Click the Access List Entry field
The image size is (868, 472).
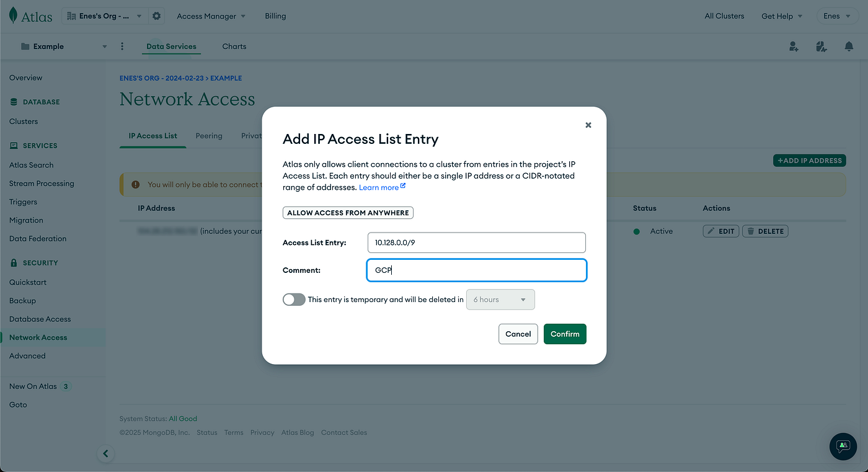coord(477,243)
